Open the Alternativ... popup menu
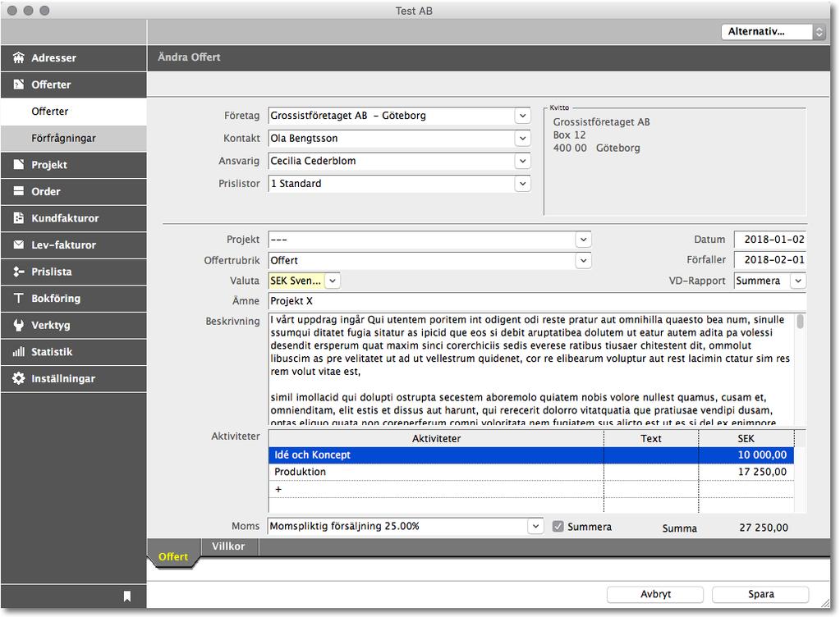Viewport: 840px width, 617px height. coord(773,31)
